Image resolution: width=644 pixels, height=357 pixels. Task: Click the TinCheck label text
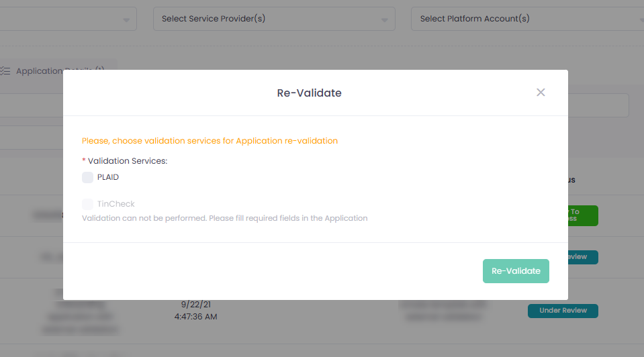click(x=116, y=204)
